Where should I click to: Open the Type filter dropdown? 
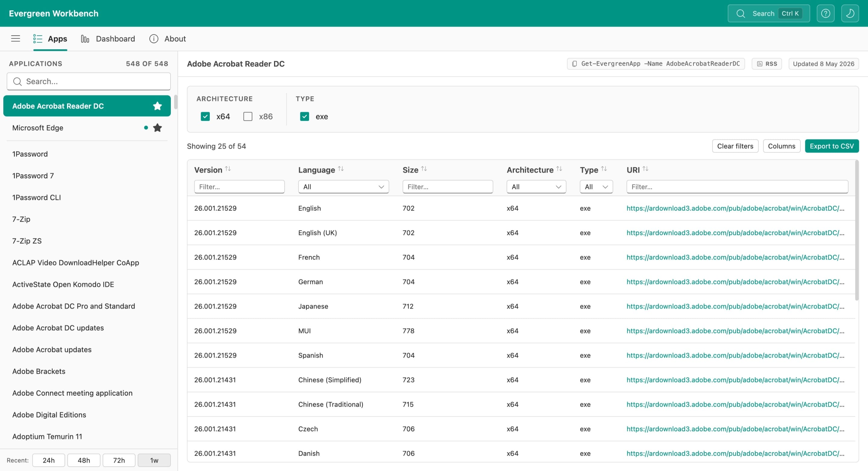point(596,187)
